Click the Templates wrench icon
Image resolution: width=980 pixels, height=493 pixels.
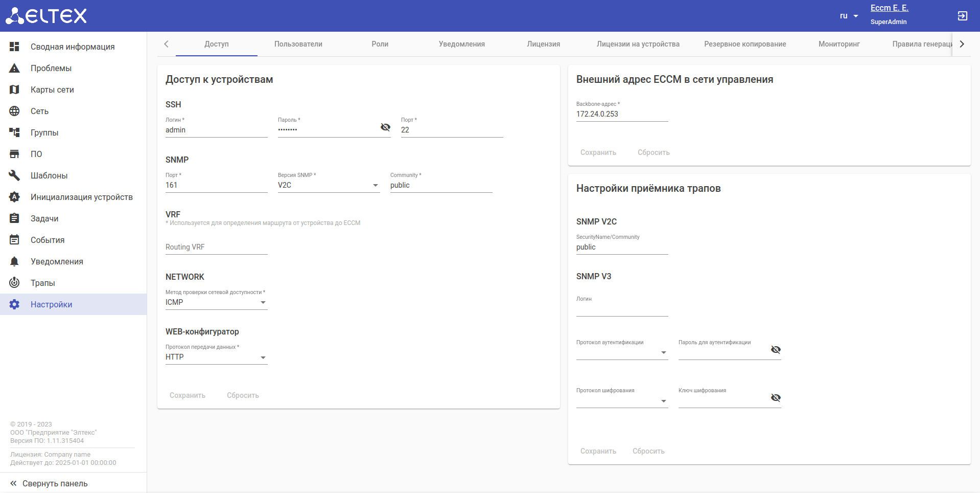pyautogui.click(x=14, y=175)
